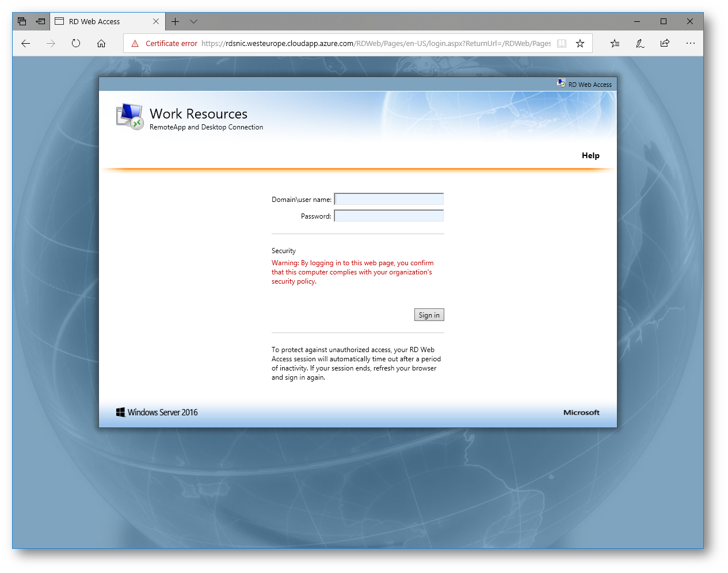Click RemoteApp and Desktop Connection subtitle
Screen dimensions: 728x573
tap(206, 127)
